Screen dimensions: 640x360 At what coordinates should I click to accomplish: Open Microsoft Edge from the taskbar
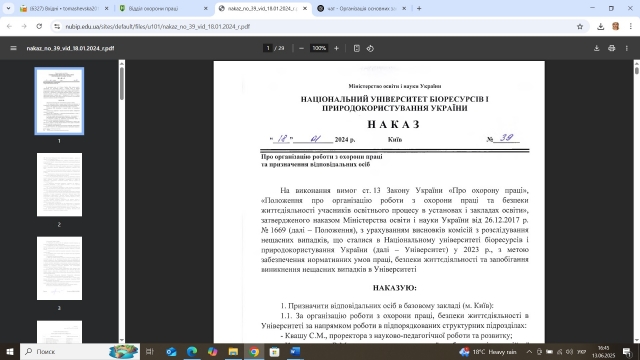(x=192, y=351)
